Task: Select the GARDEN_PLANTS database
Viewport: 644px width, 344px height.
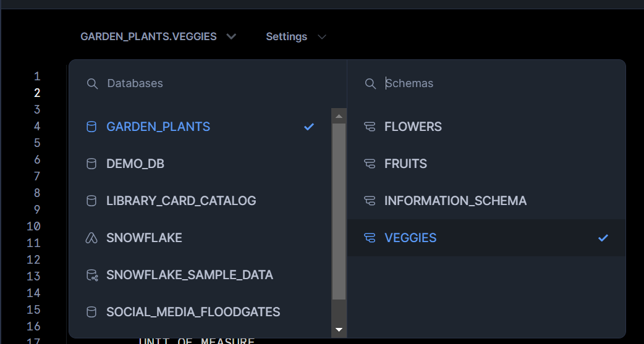Action: (x=200, y=127)
